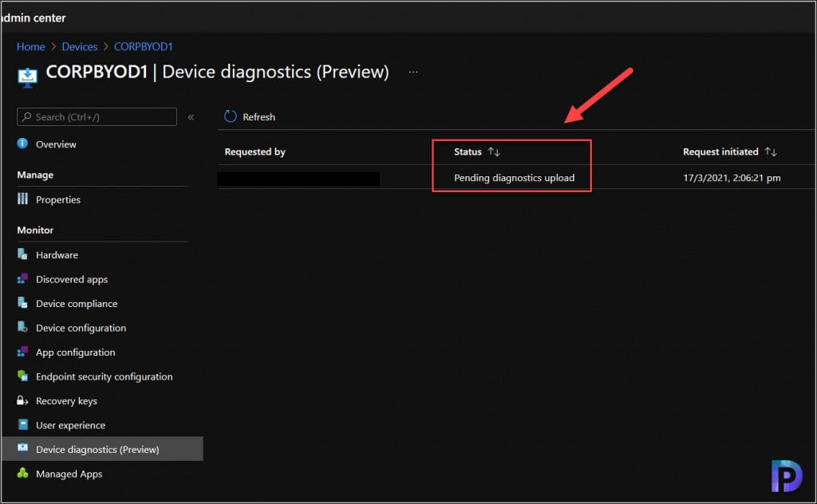The width and height of the screenshot is (817, 504).
Task: Click the CORPBYOD1 breadcrumb link
Action: 144,46
